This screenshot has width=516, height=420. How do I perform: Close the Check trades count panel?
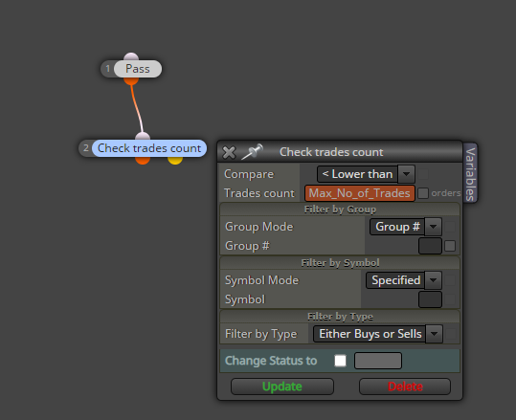[x=229, y=152]
